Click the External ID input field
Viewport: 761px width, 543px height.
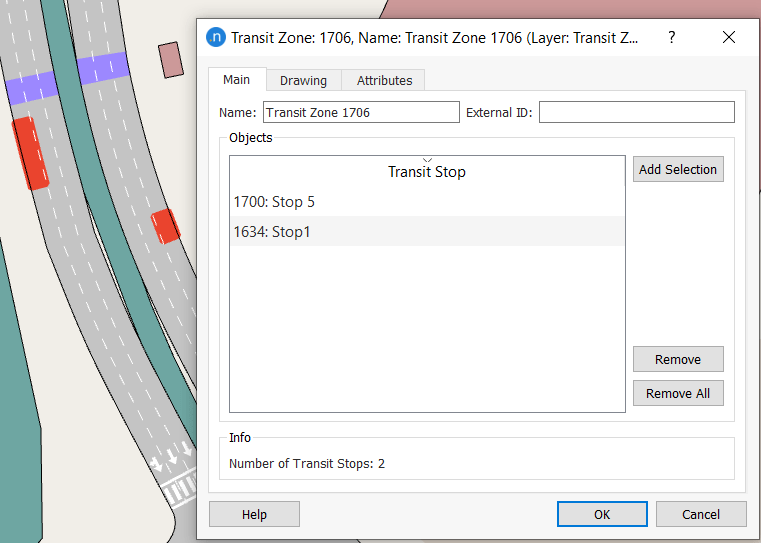[637, 112]
